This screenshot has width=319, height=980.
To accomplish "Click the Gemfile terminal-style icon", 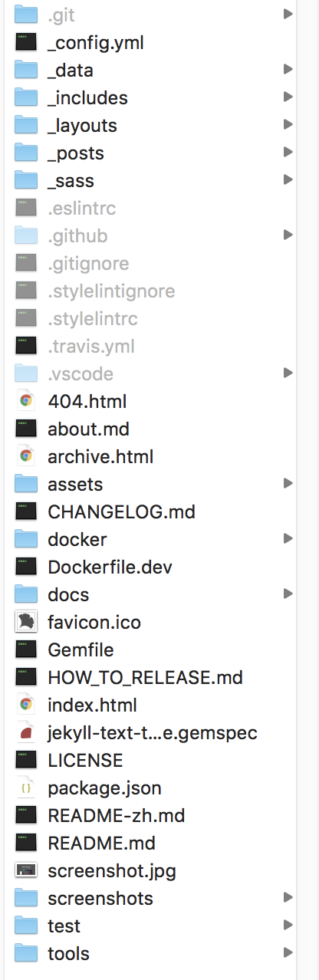I will [26, 649].
